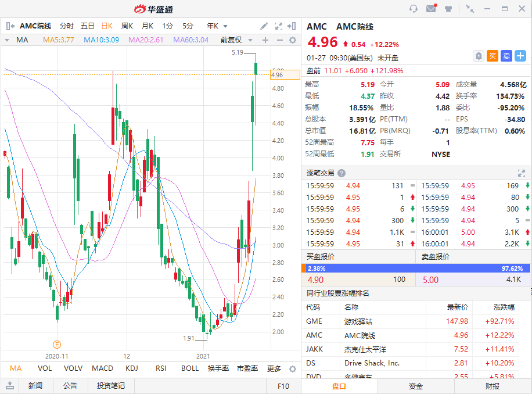532x394 pixels.
Task: Select the 年K yearly chart tab
Action: click(x=213, y=26)
